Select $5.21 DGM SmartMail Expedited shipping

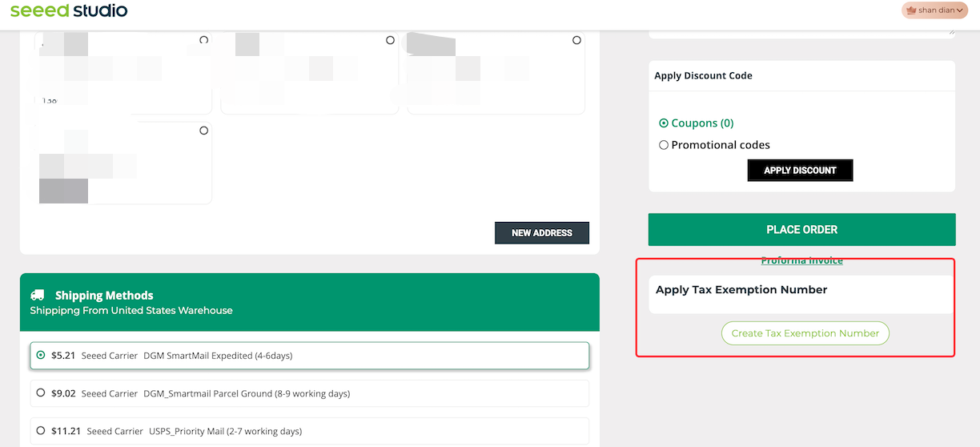coord(309,356)
